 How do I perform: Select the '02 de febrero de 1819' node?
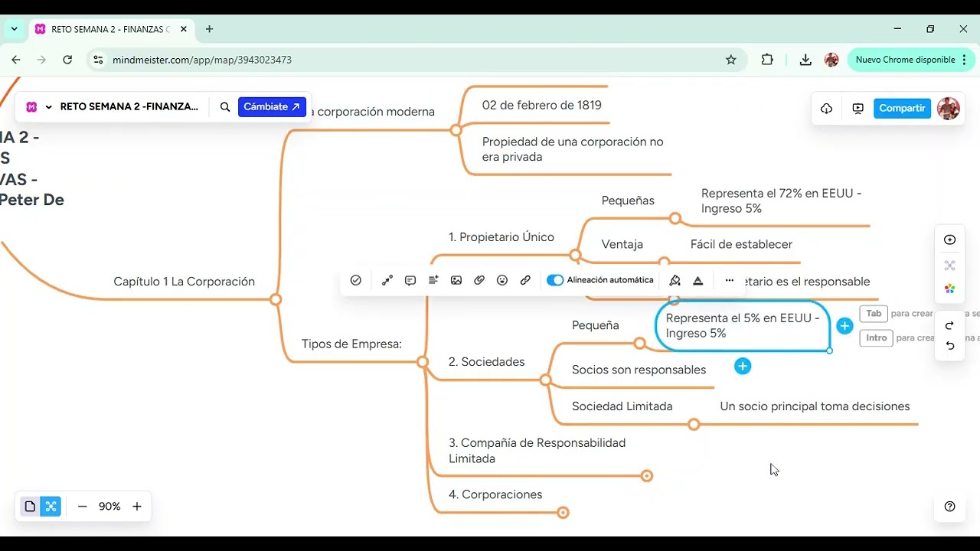(x=542, y=106)
